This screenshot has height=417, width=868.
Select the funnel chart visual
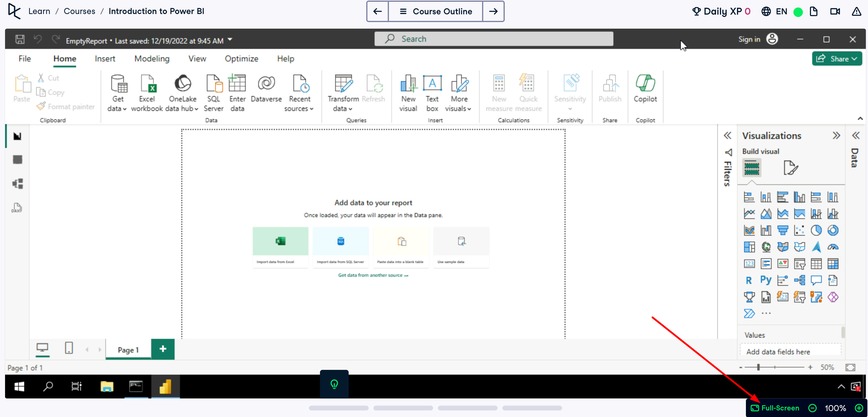coord(782,230)
